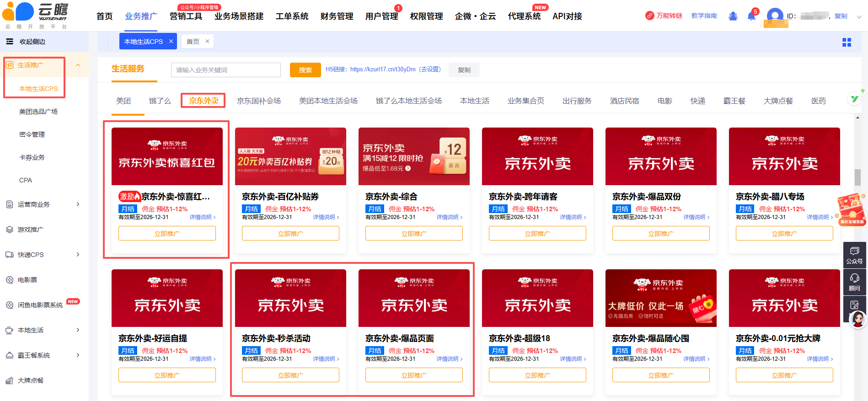Image resolution: width=868 pixels, height=401 pixels.
Task: Open the 顾问 headset icon
Action: tap(854, 282)
